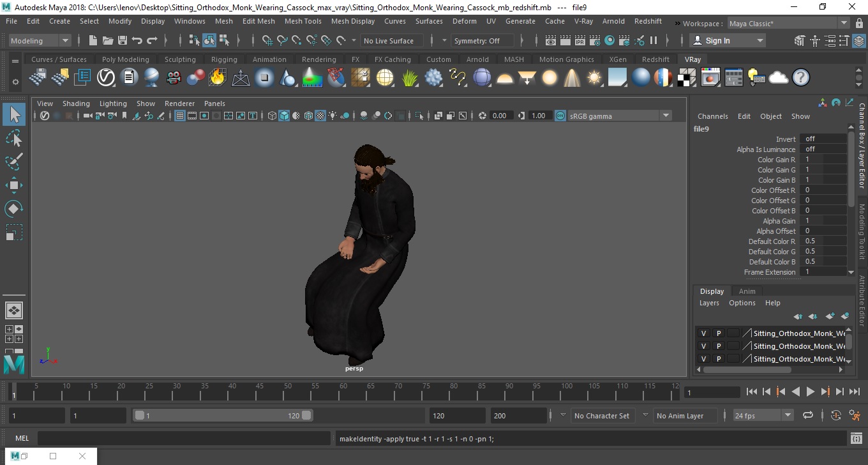
Task: Open the Modeling menu set dropdown
Action: 40,40
